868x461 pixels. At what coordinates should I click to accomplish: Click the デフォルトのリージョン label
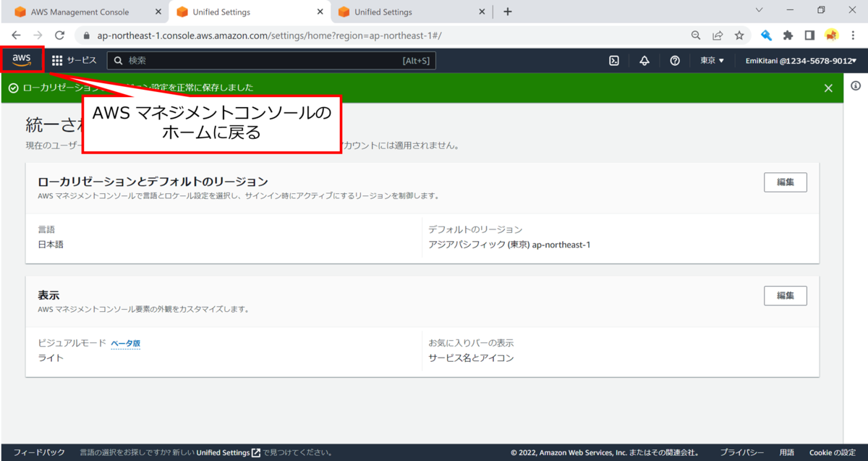click(x=475, y=229)
